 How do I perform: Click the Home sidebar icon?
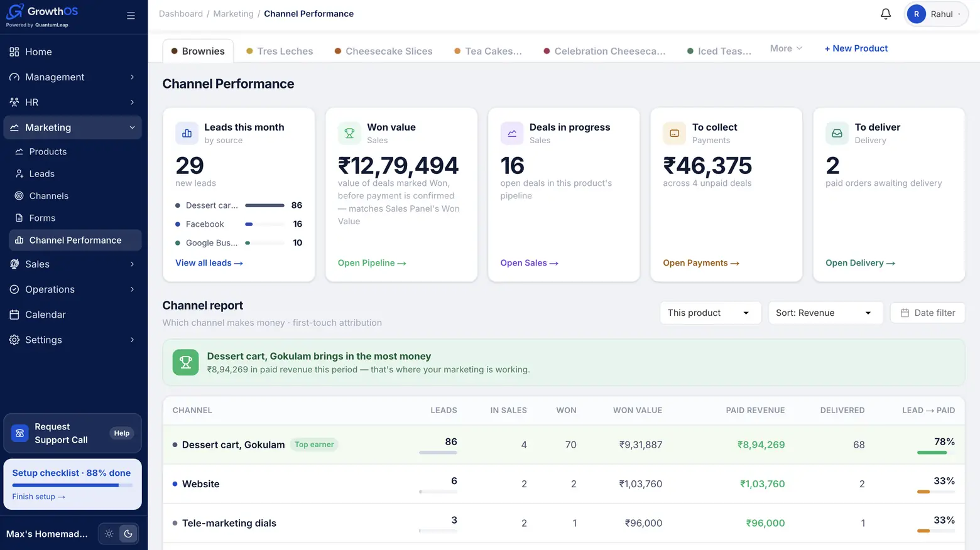point(14,52)
